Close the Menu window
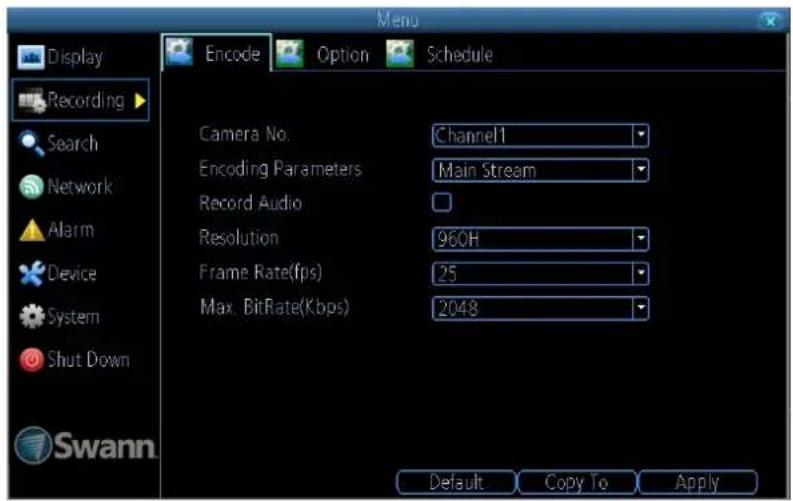The width and height of the screenshot is (793, 501). point(771,21)
